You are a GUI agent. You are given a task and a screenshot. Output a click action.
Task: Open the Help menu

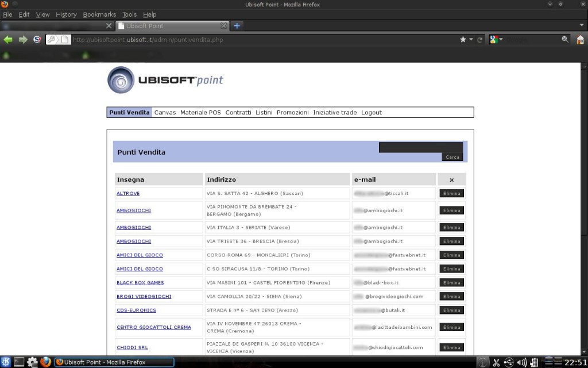coord(150,14)
